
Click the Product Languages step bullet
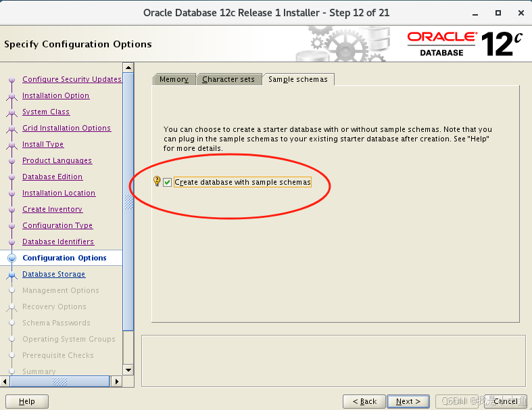click(x=12, y=160)
